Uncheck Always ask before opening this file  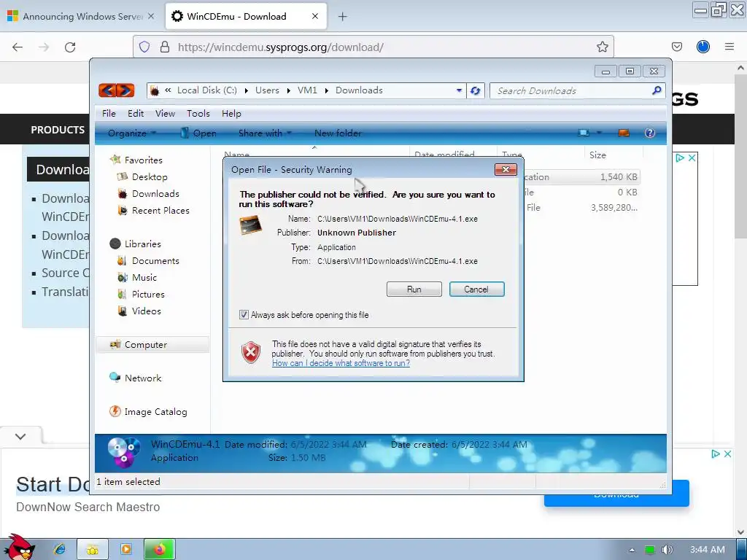[244, 315]
